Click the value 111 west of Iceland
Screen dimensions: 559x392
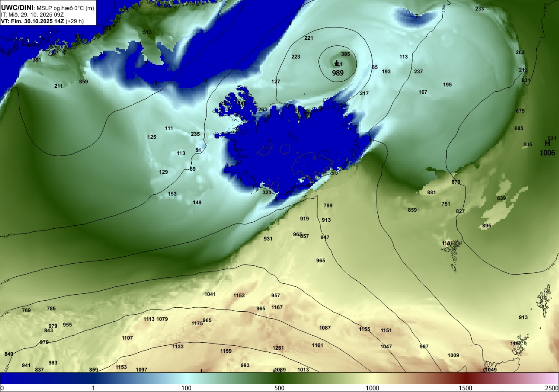[x=169, y=128]
